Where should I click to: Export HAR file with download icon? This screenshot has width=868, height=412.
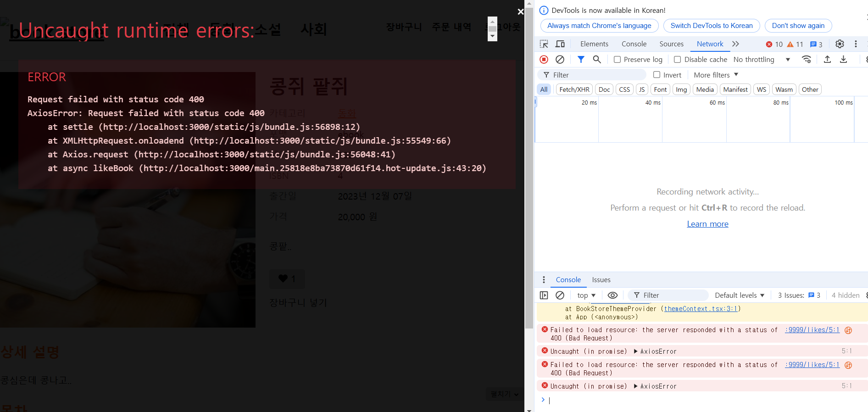pyautogui.click(x=843, y=59)
